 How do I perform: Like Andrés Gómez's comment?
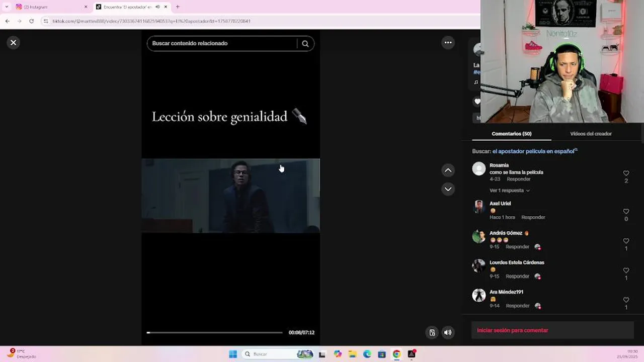[x=626, y=241]
